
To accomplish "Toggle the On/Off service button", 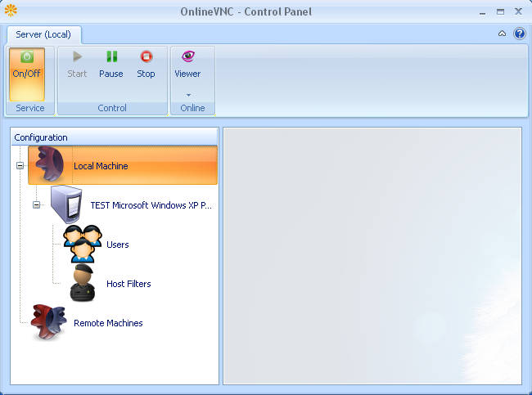I will 27,74.
